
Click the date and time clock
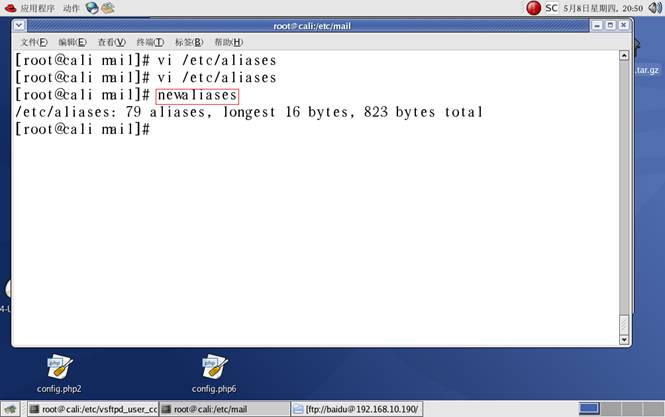tap(604, 8)
